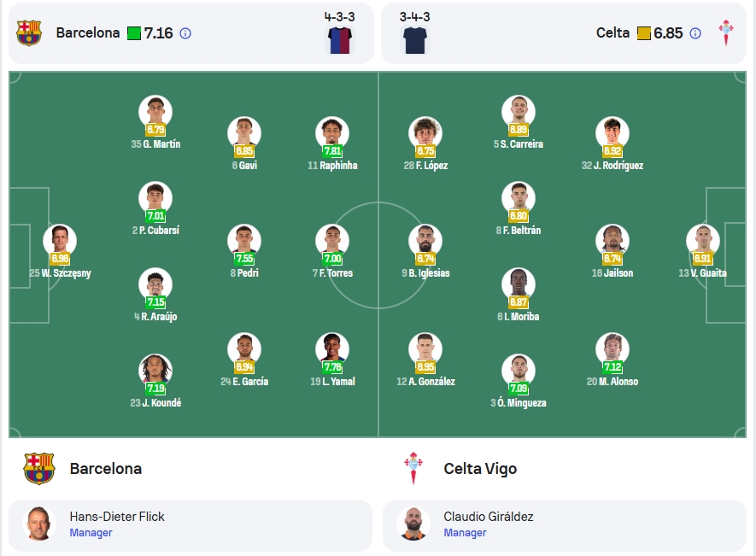The width and height of the screenshot is (756, 556).
Task: Click Claudio Giráldez manager name
Action: pyautogui.click(x=489, y=517)
